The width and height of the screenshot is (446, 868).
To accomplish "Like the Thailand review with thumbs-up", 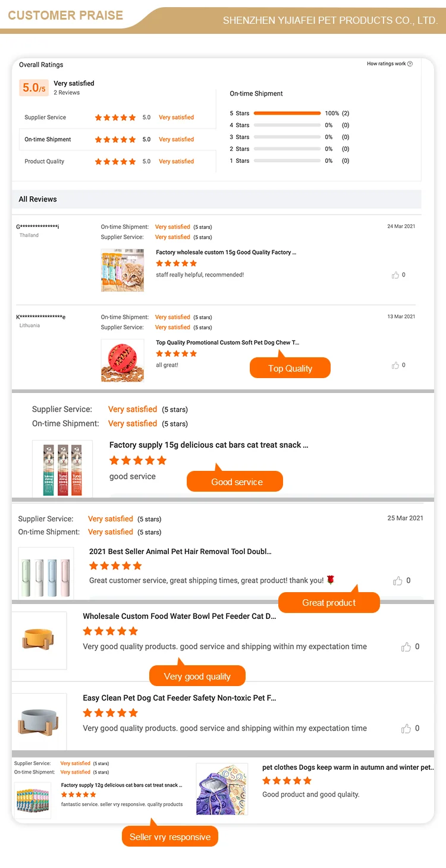I will (x=395, y=275).
